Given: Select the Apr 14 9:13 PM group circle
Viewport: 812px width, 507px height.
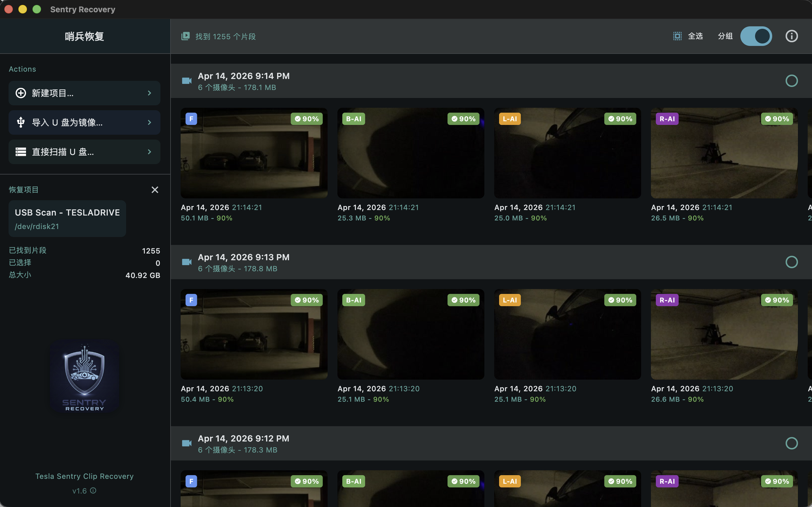Looking at the screenshot, I should tap(791, 262).
